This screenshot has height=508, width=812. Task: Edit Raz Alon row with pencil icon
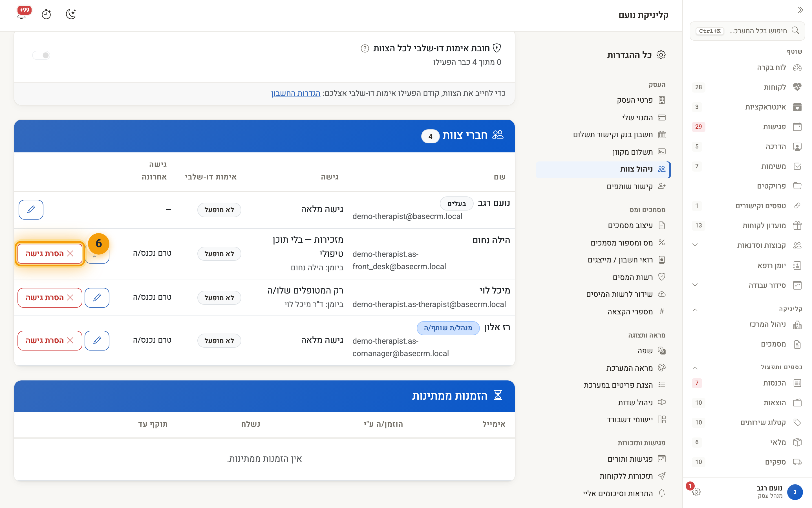coord(97,340)
